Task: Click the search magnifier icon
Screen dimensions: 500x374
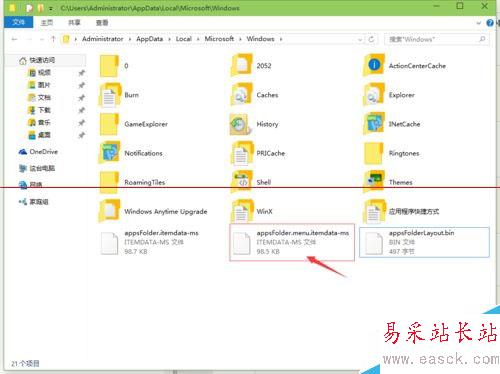Action: [482, 39]
